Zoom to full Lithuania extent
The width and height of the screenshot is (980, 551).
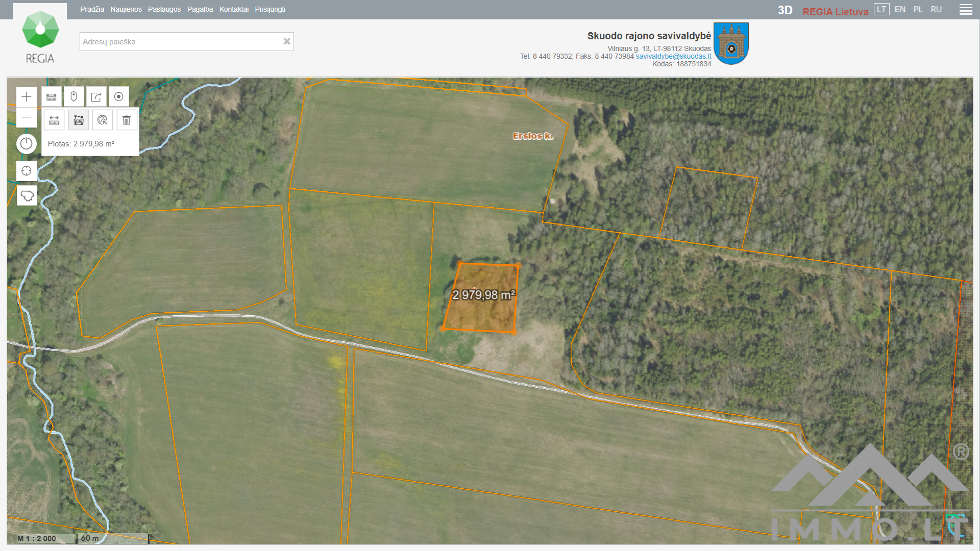[27, 195]
